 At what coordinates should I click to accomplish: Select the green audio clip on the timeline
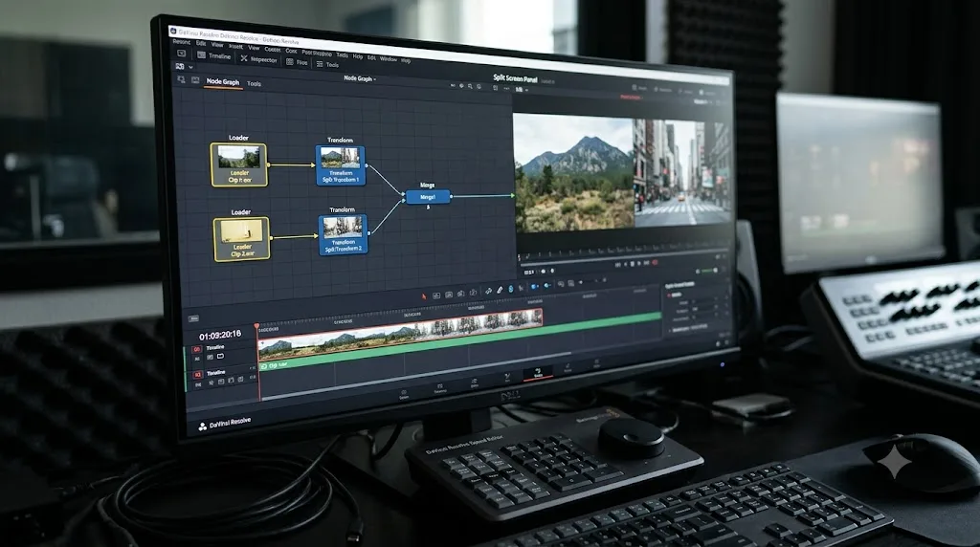[x=461, y=342]
